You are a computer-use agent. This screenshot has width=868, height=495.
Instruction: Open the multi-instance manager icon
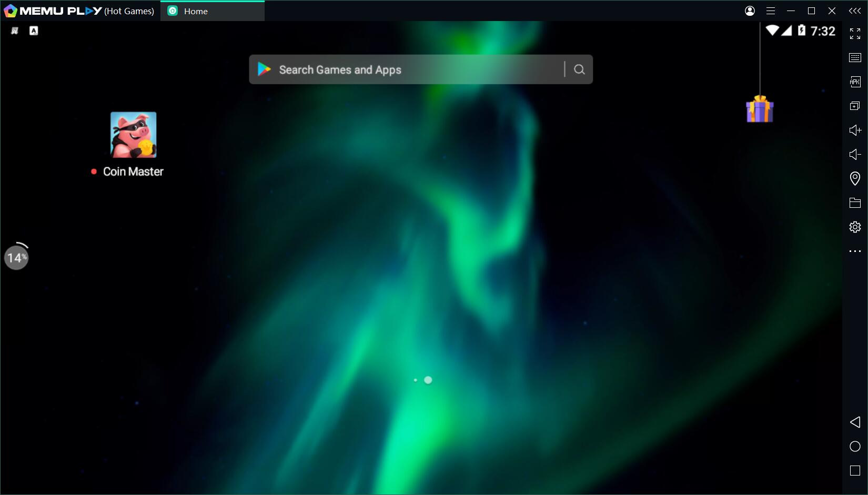click(x=855, y=106)
